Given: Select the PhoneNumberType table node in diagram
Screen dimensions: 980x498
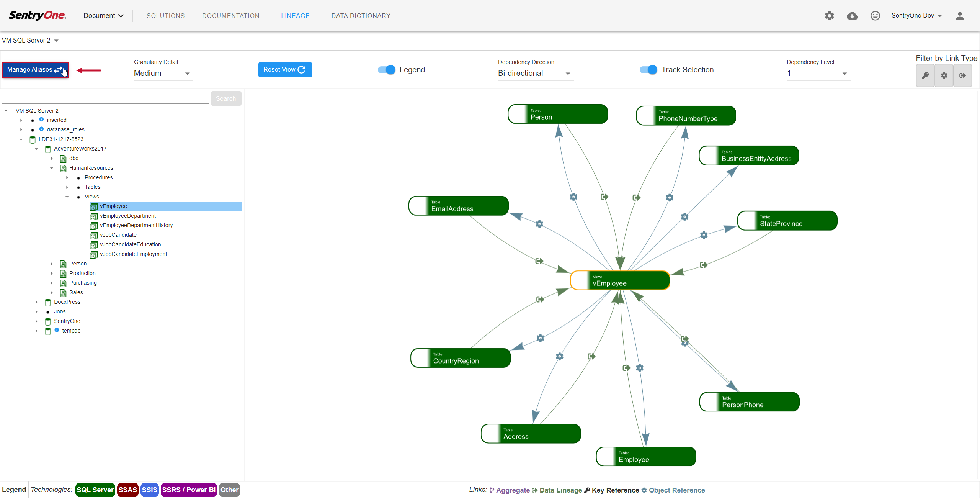Looking at the screenshot, I should (x=686, y=116).
